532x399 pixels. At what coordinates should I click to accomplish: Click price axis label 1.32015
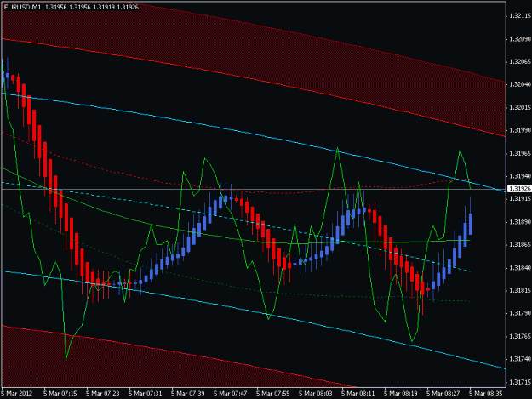click(520, 107)
